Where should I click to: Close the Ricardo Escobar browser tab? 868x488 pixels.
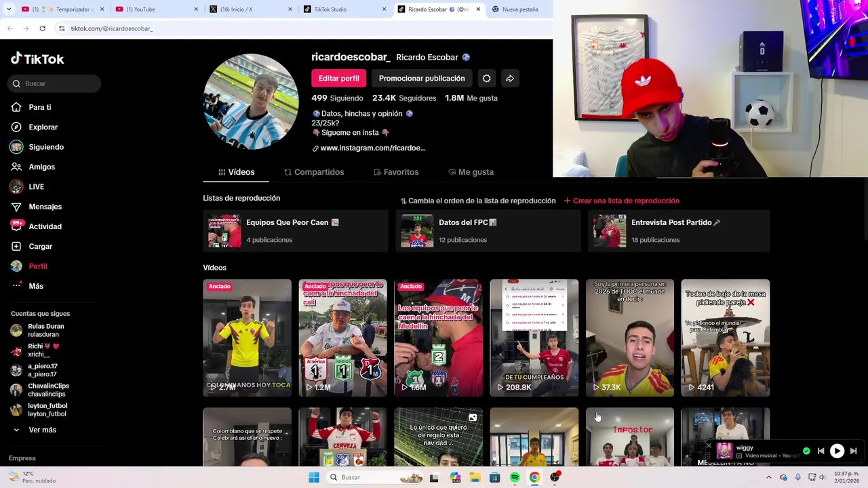coord(478,9)
